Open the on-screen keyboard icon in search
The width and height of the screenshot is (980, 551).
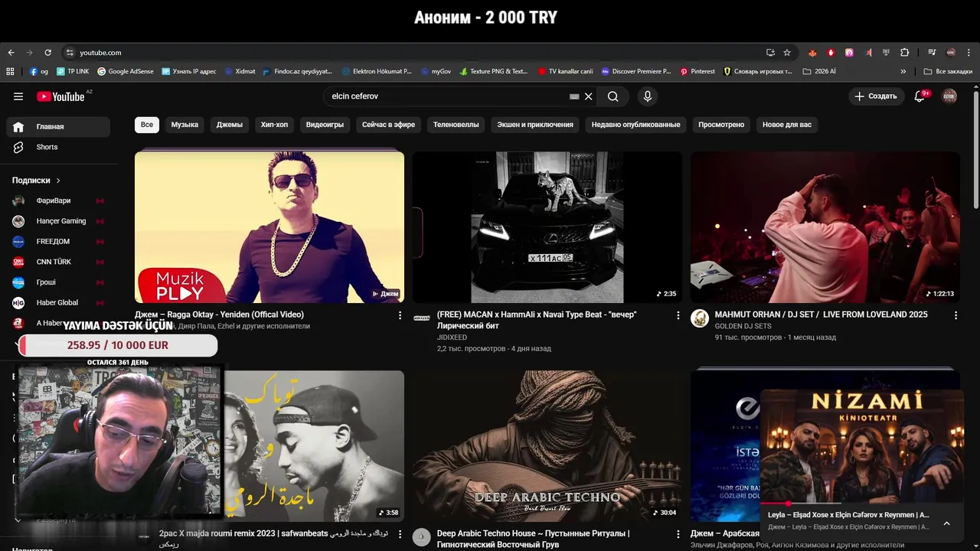pyautogui.click(x=574, y=96)
